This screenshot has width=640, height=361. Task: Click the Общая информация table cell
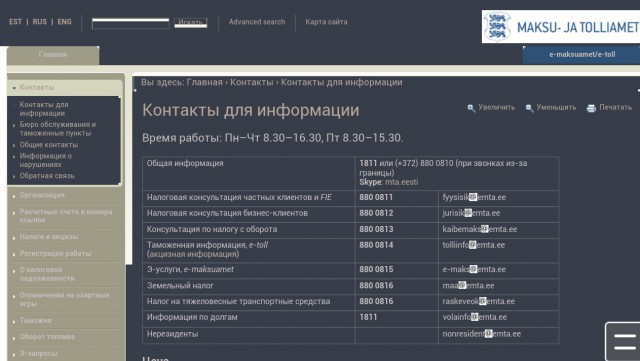click(249, 173)
